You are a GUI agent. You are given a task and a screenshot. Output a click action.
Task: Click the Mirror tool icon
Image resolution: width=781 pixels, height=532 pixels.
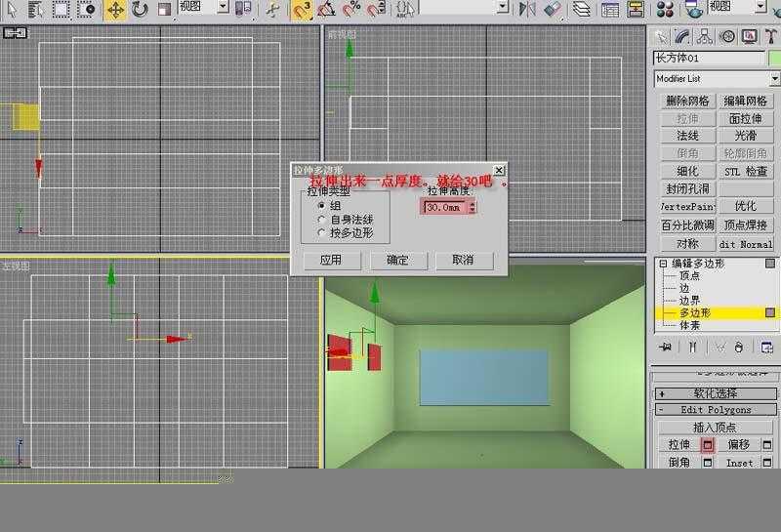coord(527,9)
